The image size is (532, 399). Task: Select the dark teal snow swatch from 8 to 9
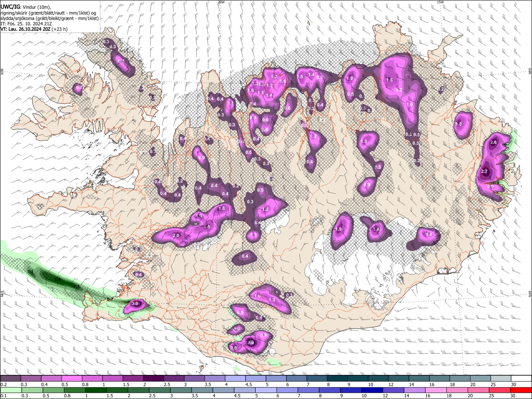tap(337, 378)
